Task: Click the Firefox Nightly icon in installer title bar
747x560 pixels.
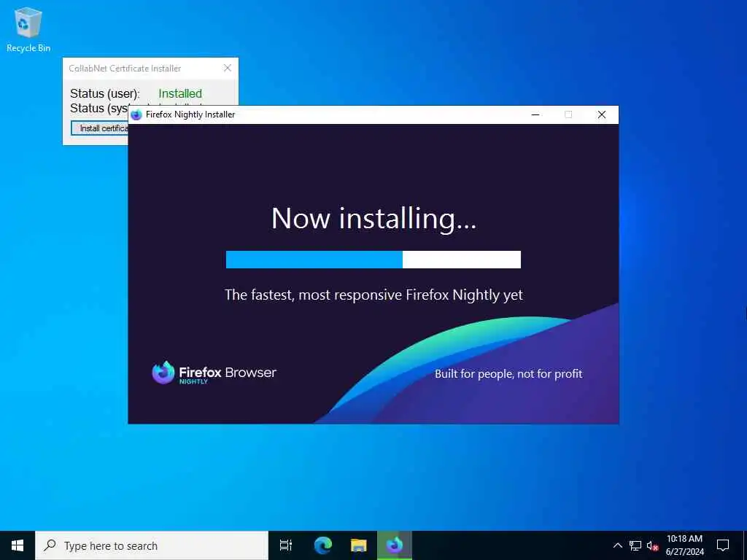Action: click(136, 114)
